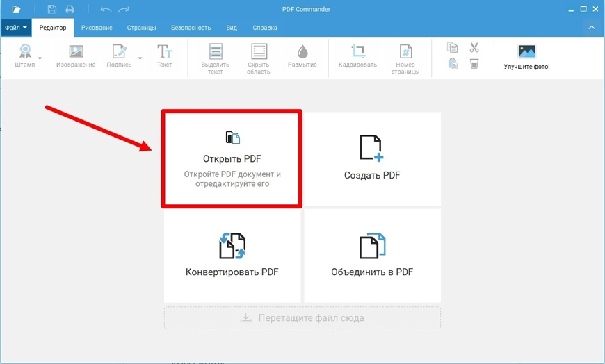
Task: Click the open folder icon in title bar
Action: (x=16, y=9)
